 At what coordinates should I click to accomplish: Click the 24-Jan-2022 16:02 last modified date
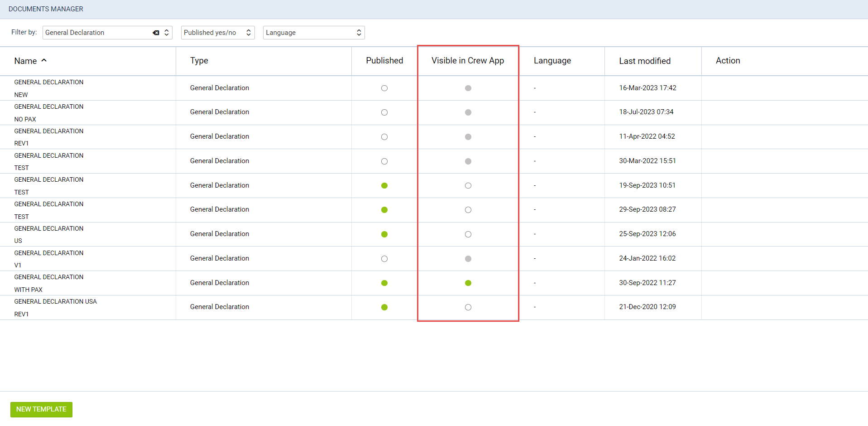coord(647,258)
